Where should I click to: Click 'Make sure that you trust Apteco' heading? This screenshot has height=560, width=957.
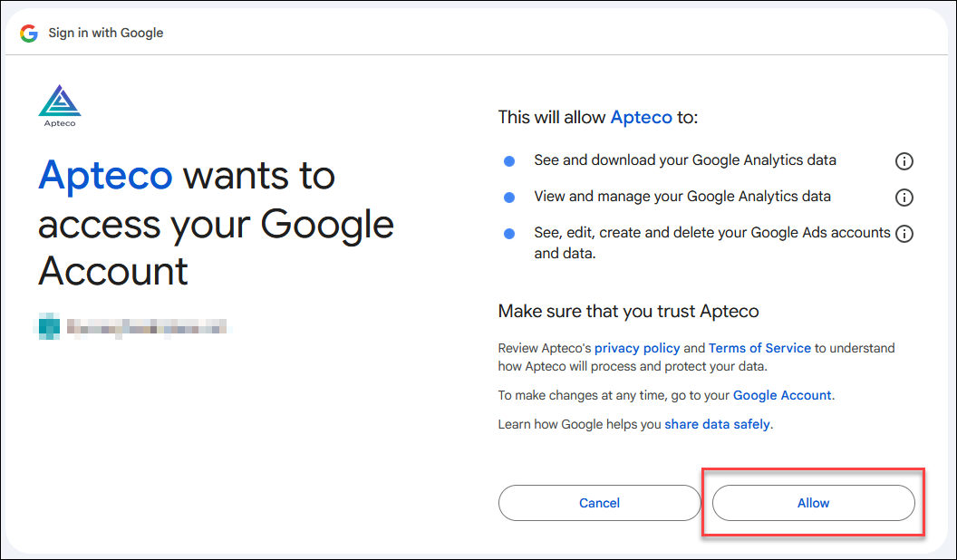coord(629,311)
